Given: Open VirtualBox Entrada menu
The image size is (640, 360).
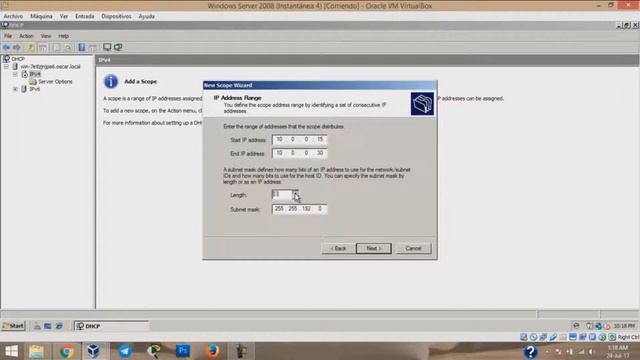Looking at the screenshot, I should 84,16.
